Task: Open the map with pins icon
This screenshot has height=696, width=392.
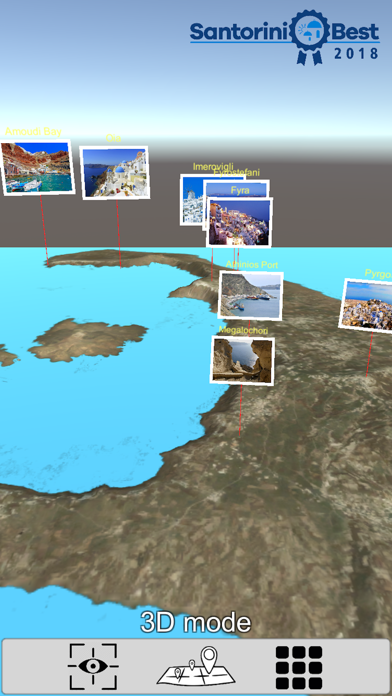Action: coord(196,666)
